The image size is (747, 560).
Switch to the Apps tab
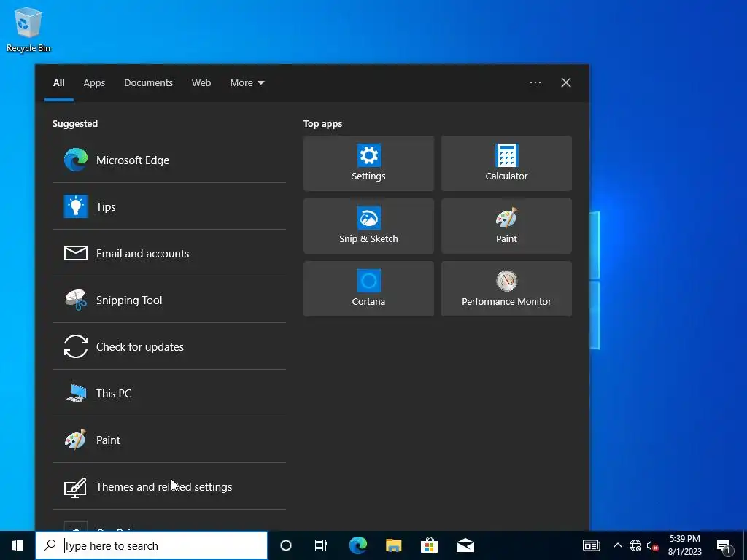[94, 83]
